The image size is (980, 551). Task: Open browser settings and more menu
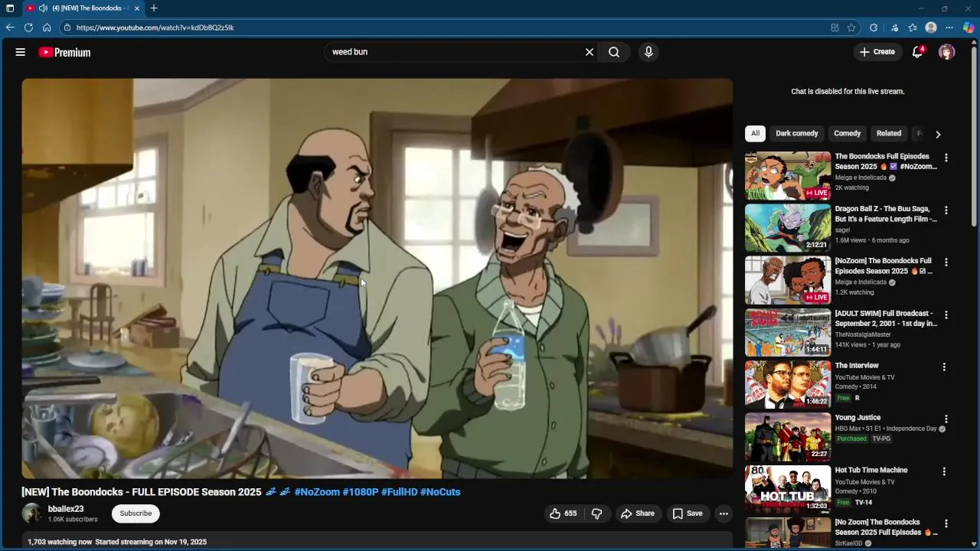point(949,28)
